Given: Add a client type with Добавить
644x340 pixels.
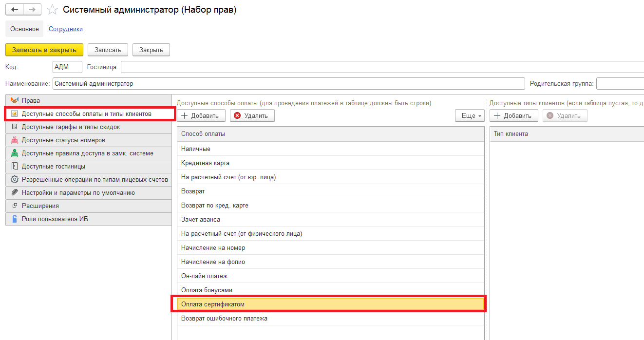Looking at the screenshot, I should pyautogui.click(x=514, y=115).
